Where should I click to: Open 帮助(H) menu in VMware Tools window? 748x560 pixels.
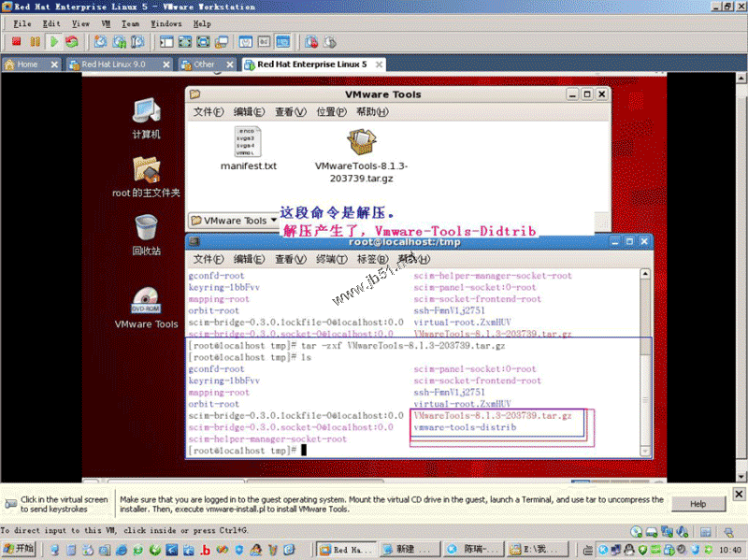click(372, 112)
